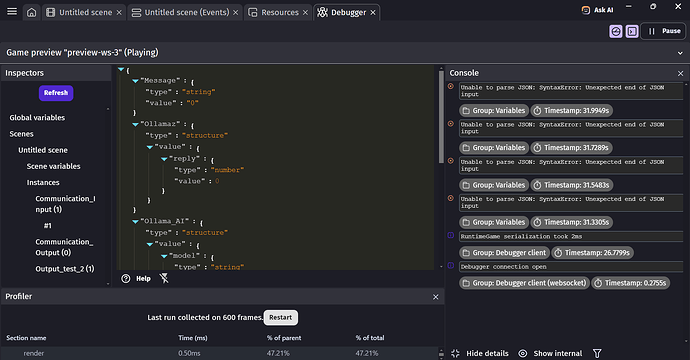
Task: Click Timestamp: 31.5483s chip
Action: tap(572, 185)
